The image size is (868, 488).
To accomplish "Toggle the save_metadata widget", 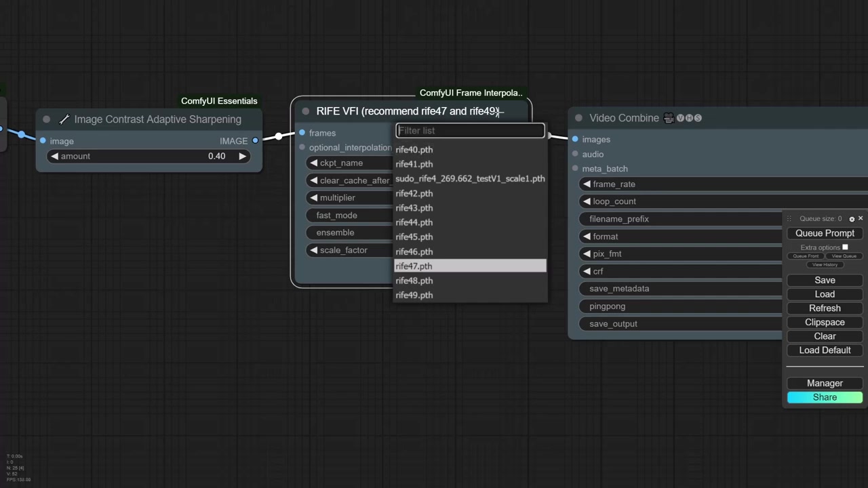I will coord(681,289).
